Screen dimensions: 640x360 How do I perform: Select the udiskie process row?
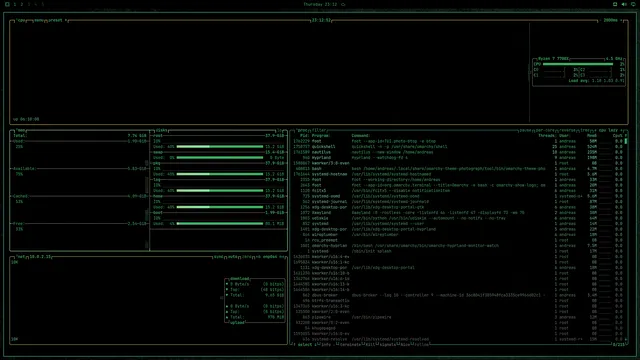tap(458, 218)
